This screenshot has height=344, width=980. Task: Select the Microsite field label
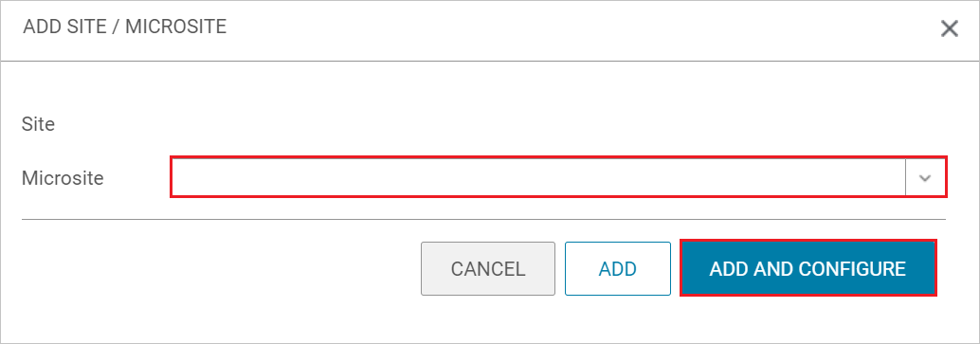[63, 178]
